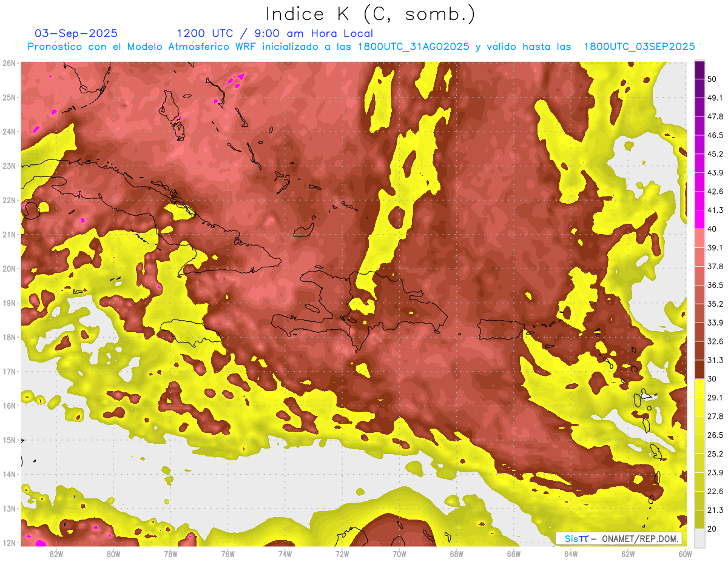This screenshot has height=562, width=728.
Task: Select the colorbar value "43.9"
Action: click(x=715, y=173)
